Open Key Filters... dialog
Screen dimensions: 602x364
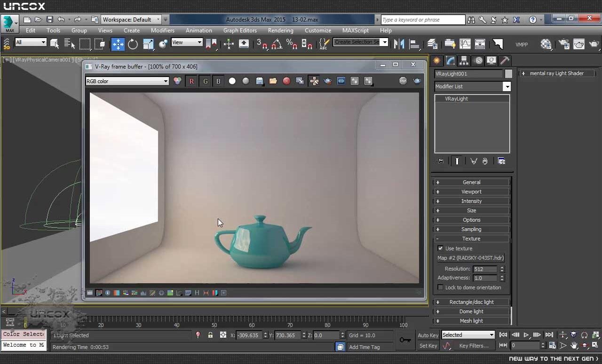tap(474, 346)
